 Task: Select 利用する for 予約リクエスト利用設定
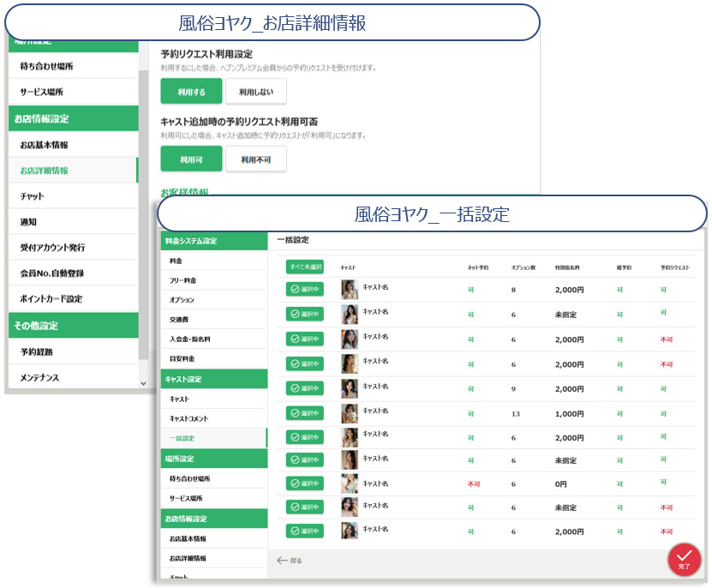191,92
